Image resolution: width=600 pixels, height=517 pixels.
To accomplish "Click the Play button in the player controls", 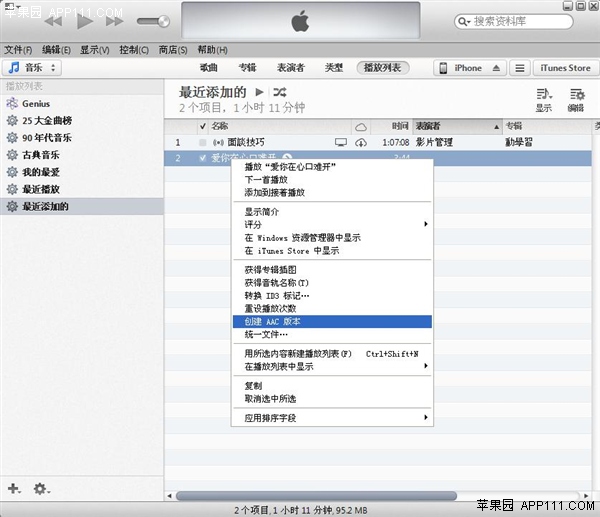I will click(84, 20).
